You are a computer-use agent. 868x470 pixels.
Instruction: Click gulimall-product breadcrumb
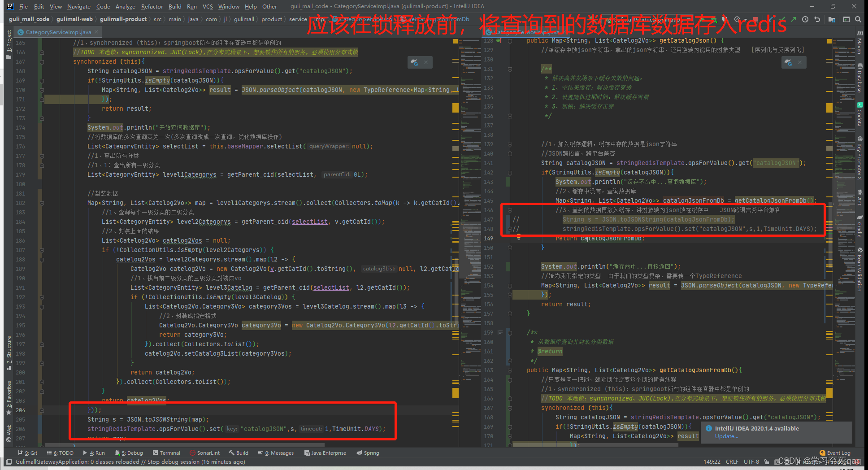coord(123,19)
